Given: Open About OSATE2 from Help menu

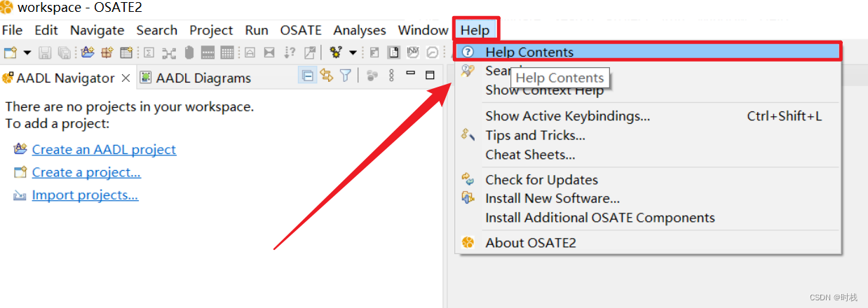Looking at the screenshot, I should (648, 243).
